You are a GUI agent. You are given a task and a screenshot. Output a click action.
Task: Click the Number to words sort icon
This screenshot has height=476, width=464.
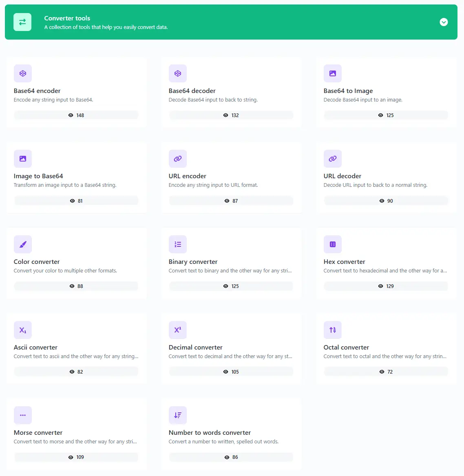pos(178,415)
